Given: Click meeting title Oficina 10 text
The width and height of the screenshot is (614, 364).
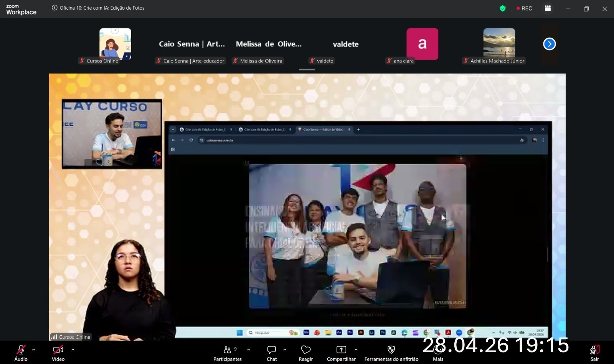Looking at the screenshot, I should click(102, 8).
